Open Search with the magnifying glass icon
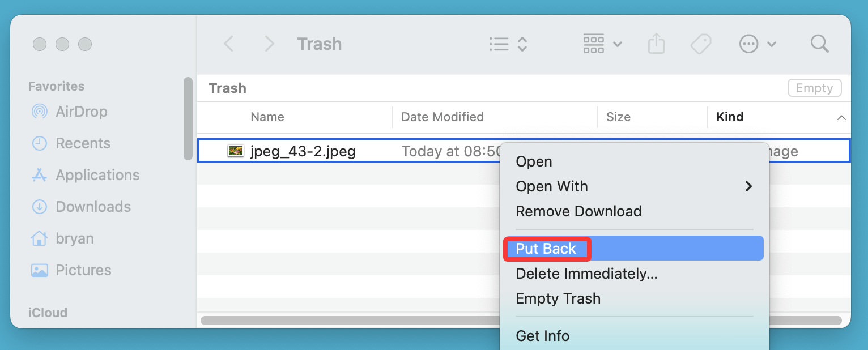This screenshot has width=868, height=350. tap(819, 44)
